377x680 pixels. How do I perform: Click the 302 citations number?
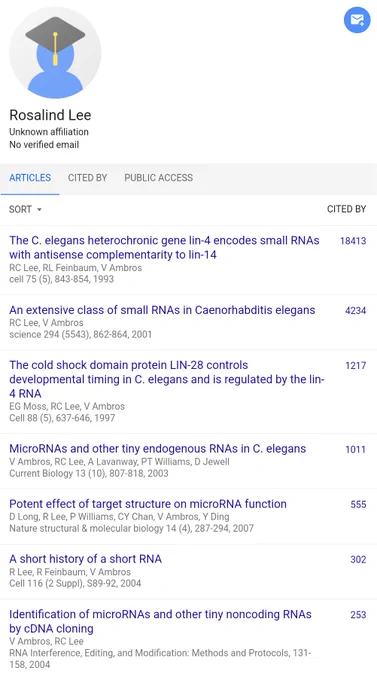(x=358, y=559)
